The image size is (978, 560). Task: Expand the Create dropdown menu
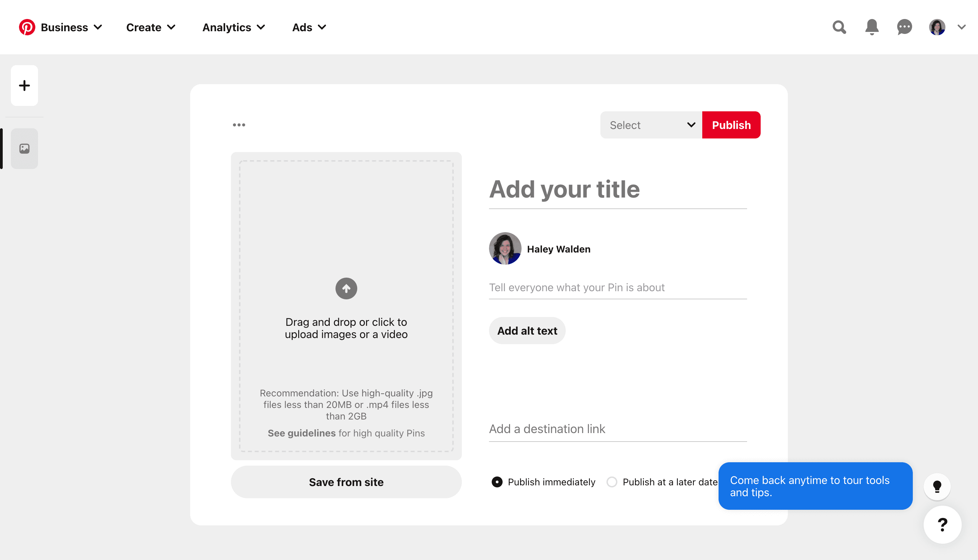coord(150,27)
